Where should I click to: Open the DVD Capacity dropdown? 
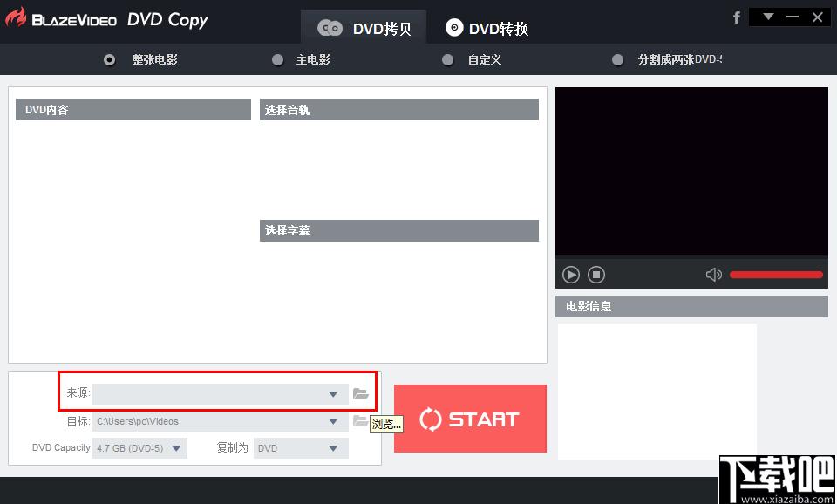[177, 448]
